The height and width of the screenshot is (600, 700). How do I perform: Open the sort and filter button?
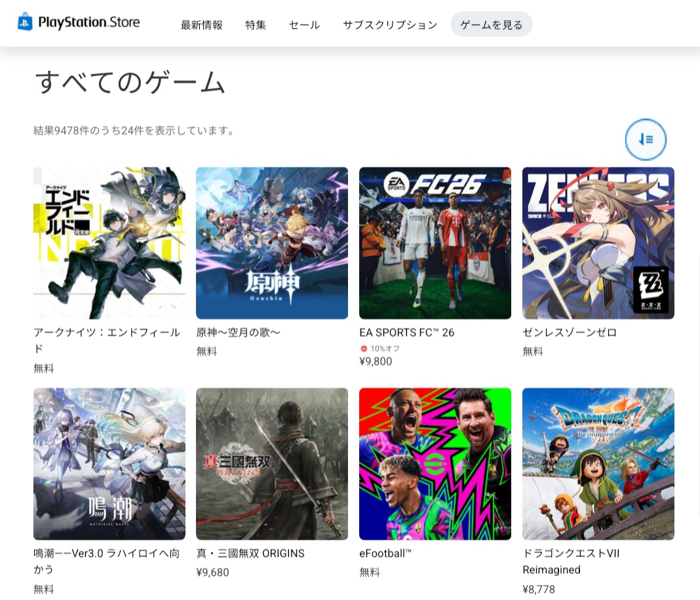point(646,140)
